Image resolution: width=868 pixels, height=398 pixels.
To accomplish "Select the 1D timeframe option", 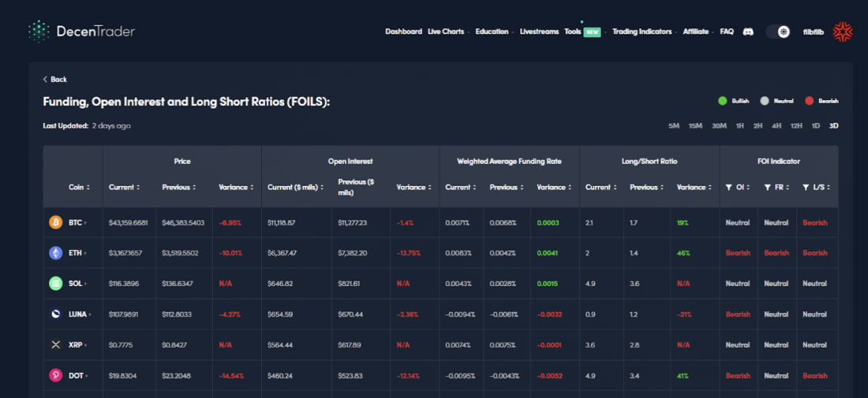I will pos(816,126).
